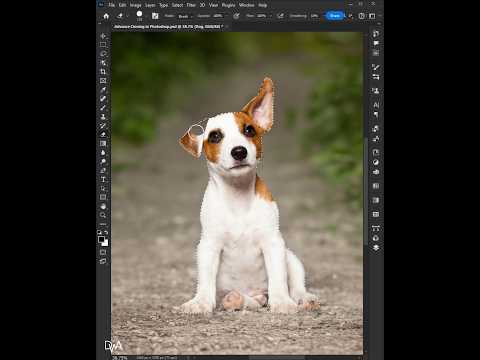Click the Share button
The height and width of the screenshot is (360, 480).
(x=335, y=16)
